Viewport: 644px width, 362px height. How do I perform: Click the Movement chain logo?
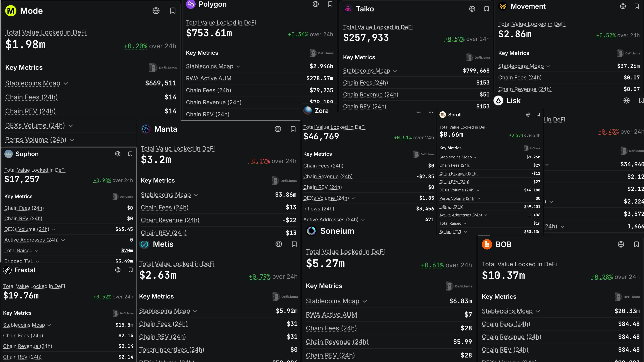503,6
